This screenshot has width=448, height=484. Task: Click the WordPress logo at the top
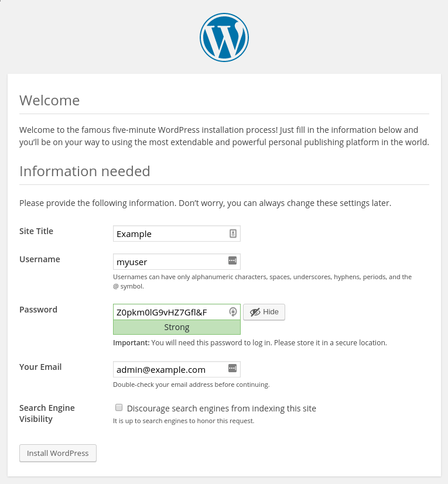click(x=224, y=37)
